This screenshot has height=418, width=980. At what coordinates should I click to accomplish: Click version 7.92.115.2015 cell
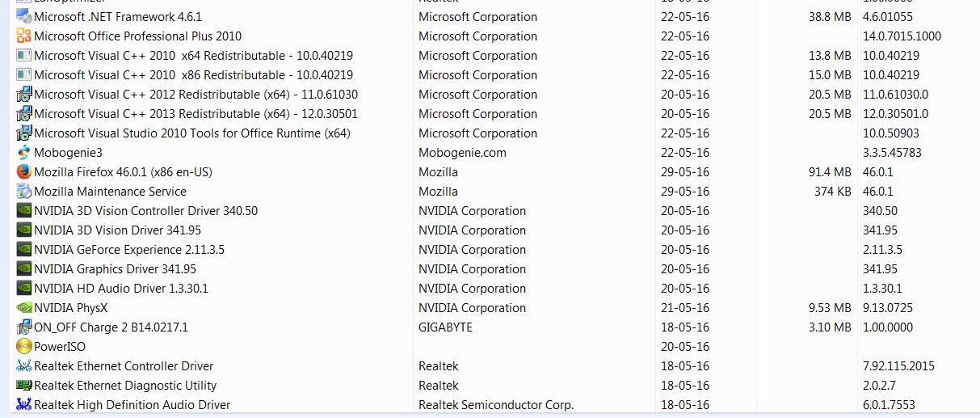898,365
